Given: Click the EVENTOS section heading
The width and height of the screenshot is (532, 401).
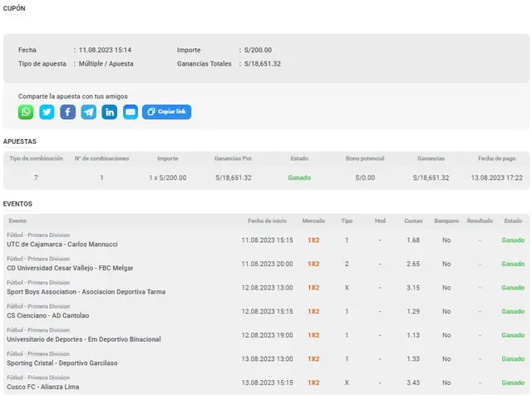Looking at the screenshot, I should pyautogui.click(x=17, y=204).
